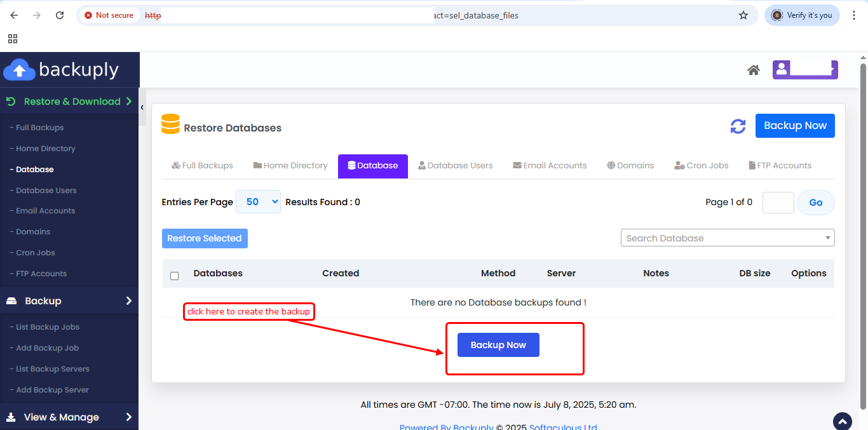Switch to the Domains tab
The image size is (868, 430).
tap(630, 166)
